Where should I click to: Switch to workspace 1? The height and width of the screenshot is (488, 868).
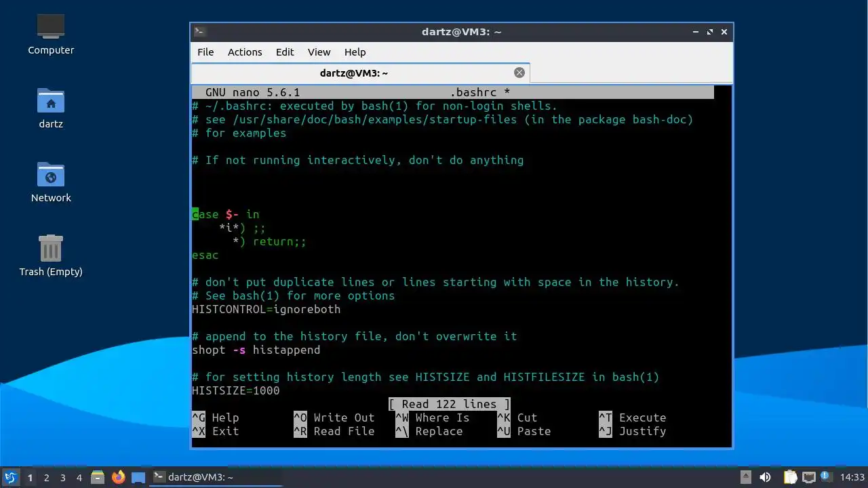click(30, 477)
